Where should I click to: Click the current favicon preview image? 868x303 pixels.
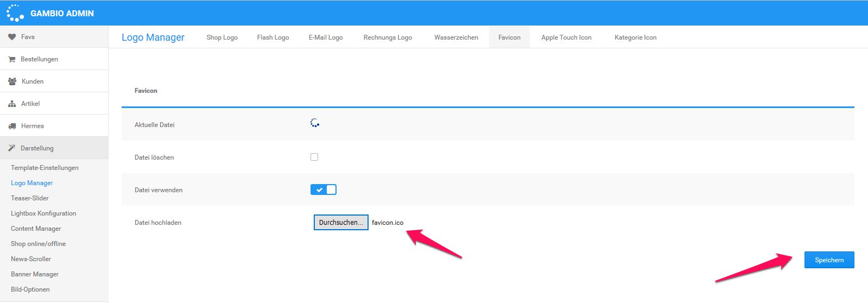click(315, 123)
